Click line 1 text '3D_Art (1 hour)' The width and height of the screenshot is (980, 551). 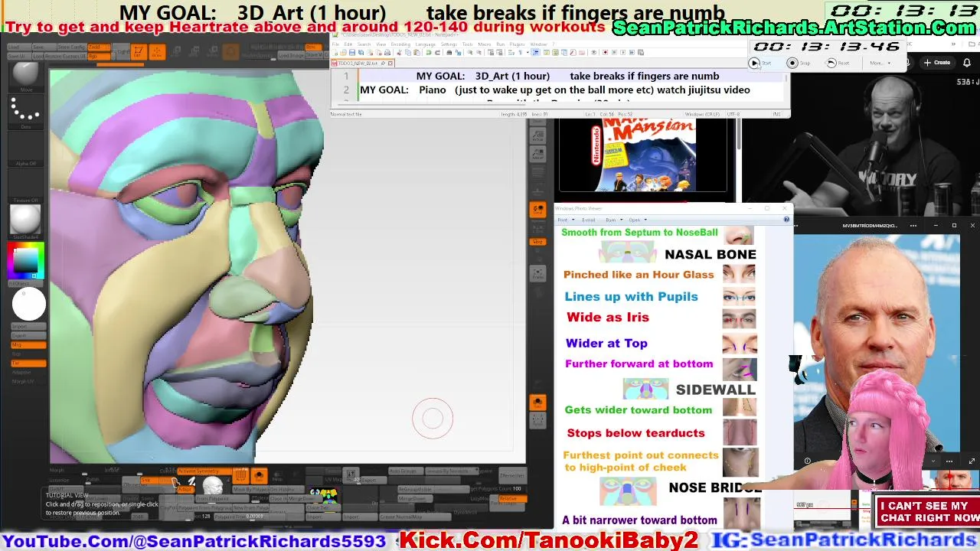(512, 76)
